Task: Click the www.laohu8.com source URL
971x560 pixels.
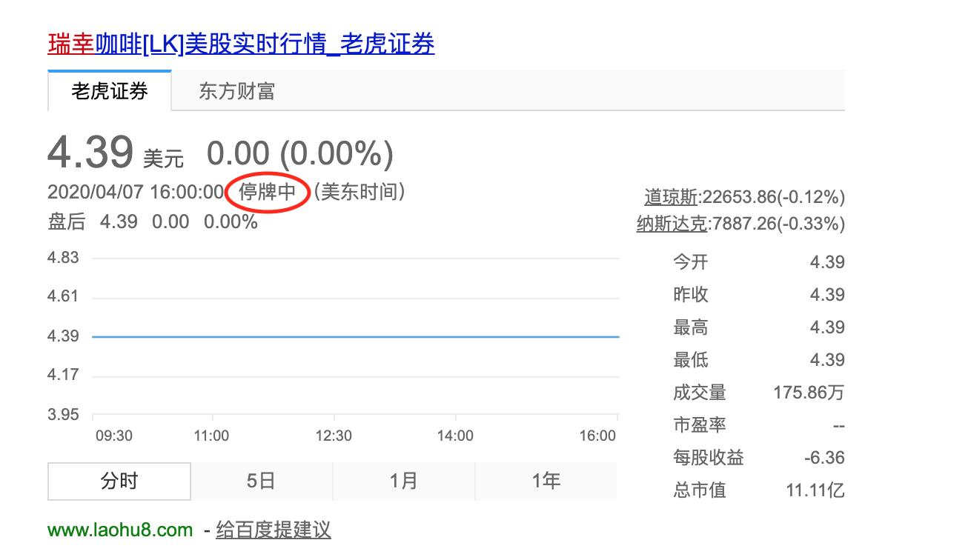Action: (x=120, y=530)
